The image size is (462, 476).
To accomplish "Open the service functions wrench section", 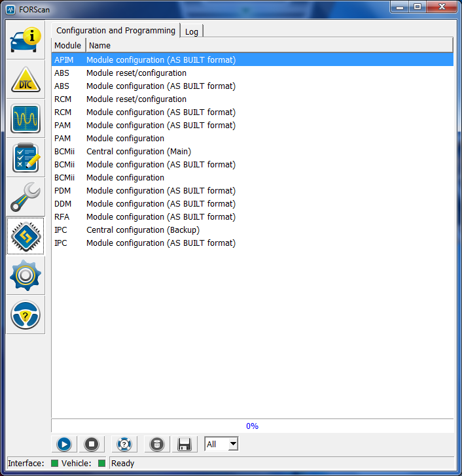I will point(26,197).
